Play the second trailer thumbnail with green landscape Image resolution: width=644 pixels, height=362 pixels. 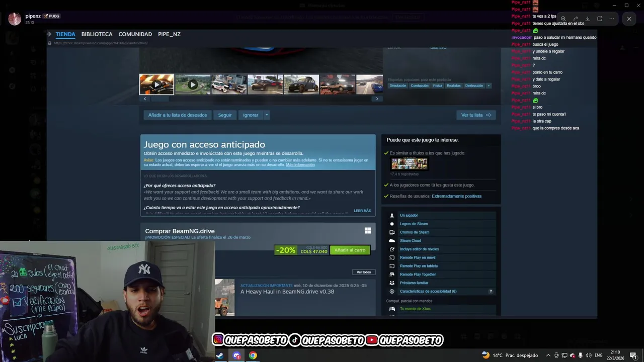pos(193,84)
